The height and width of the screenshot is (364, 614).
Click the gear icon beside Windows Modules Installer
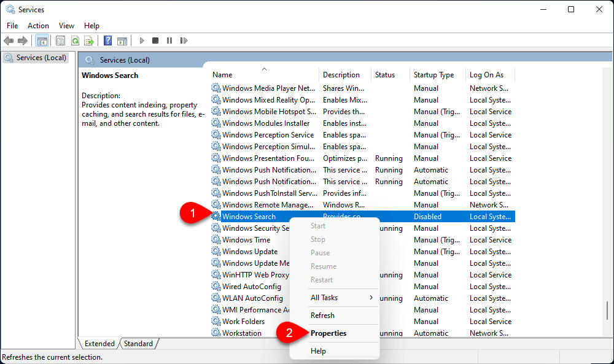(216, 123)
